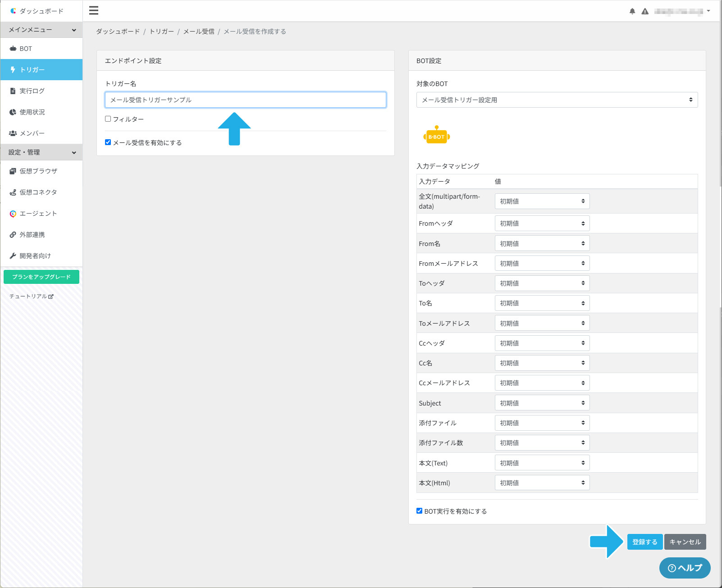Open the チュートリアル link
722x588 pixels.
point(32,296)
